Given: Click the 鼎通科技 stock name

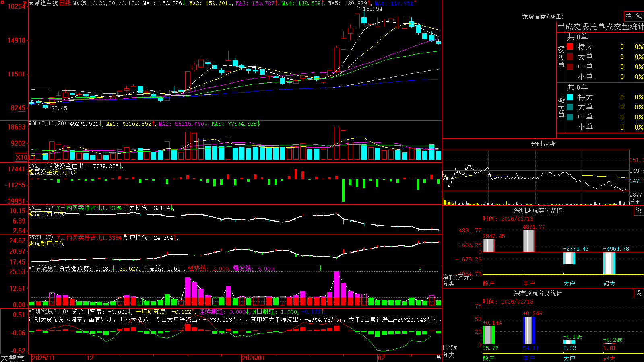Looking at the screenshot, I should click(x=46, y=3).
